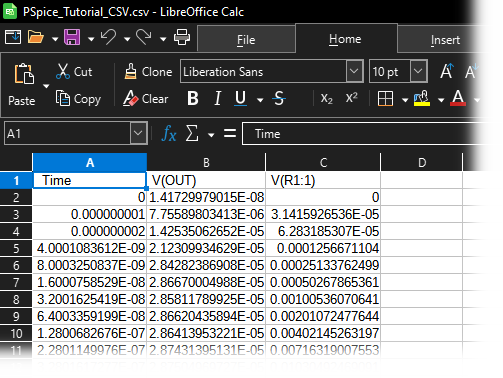The width and height of the screenshot is (503, 378).
Task: Copy the selected cell
Action: click(x=78, y=99)
